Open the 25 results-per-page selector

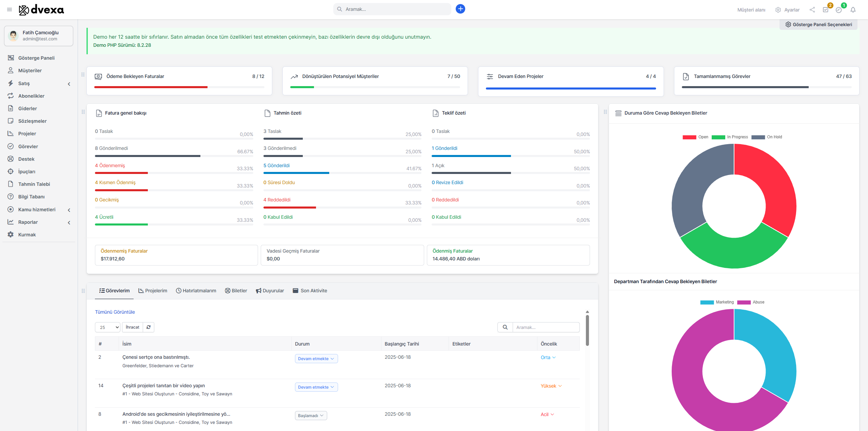pyautogui.click(x=107, y=327)
